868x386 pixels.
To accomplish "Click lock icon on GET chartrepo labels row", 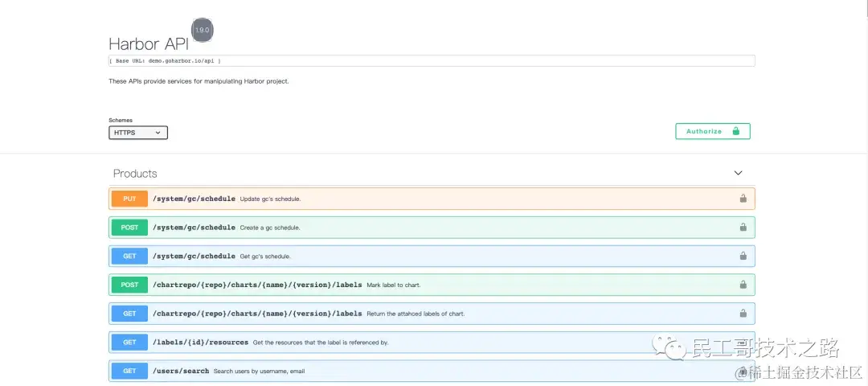I will [743, 314].
